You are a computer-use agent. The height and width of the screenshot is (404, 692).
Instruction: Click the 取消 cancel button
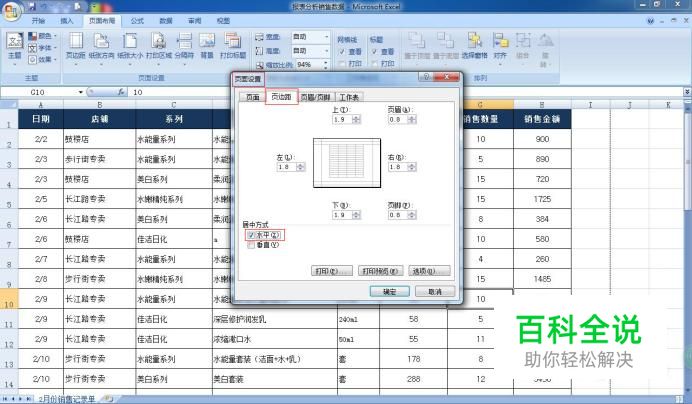click(435, 291)
